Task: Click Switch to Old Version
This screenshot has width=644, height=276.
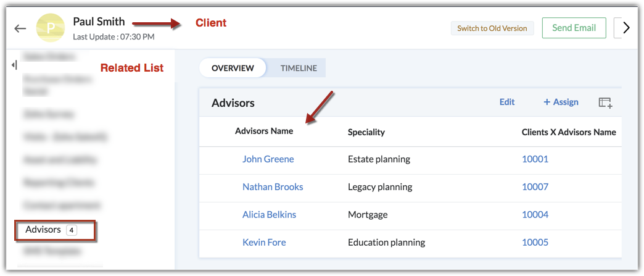Action: click(x=492, y=28)
